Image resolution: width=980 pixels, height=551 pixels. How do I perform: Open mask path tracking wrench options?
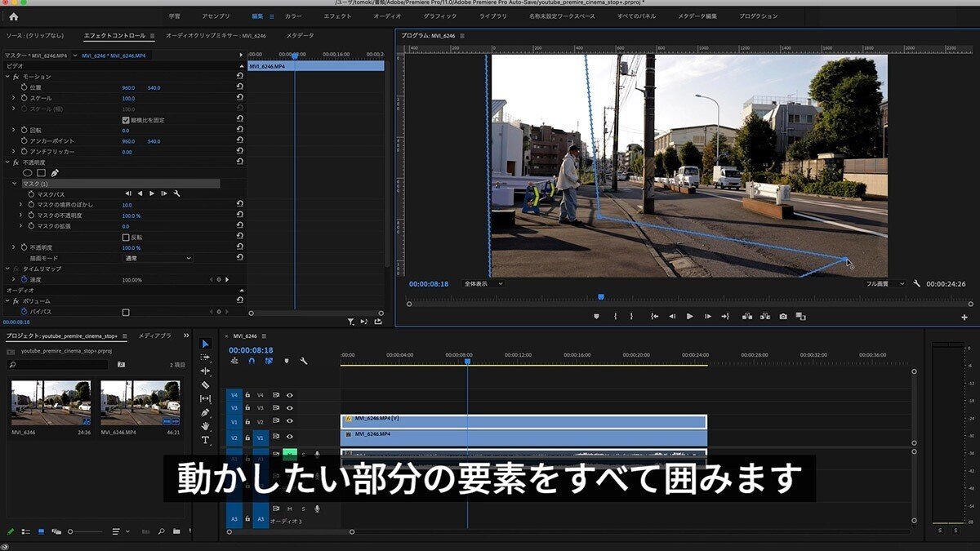pyautogui.click(x=176, y=193)
